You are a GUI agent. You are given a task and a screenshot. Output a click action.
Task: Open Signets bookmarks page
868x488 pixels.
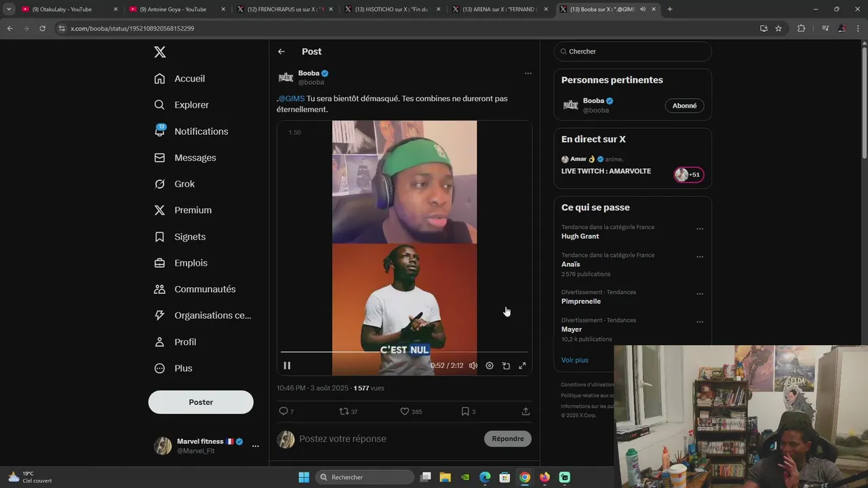180,237
